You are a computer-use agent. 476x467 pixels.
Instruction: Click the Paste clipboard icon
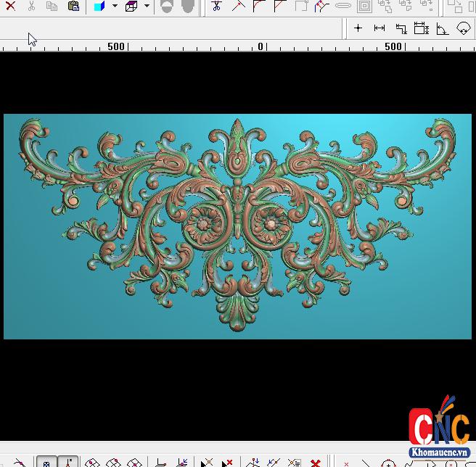click(x=73, y=7)
